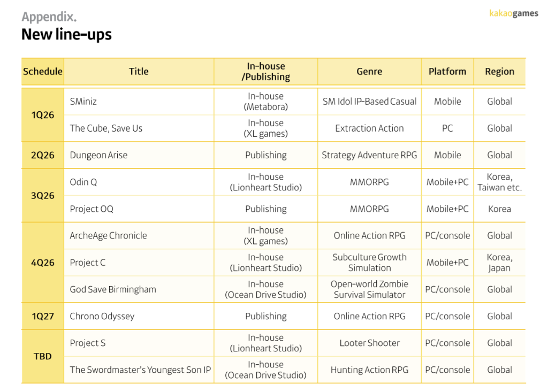Select the Odin Q title cell
Screen dimensions: 548x392
pyautogui.click(x=83, y=182)
